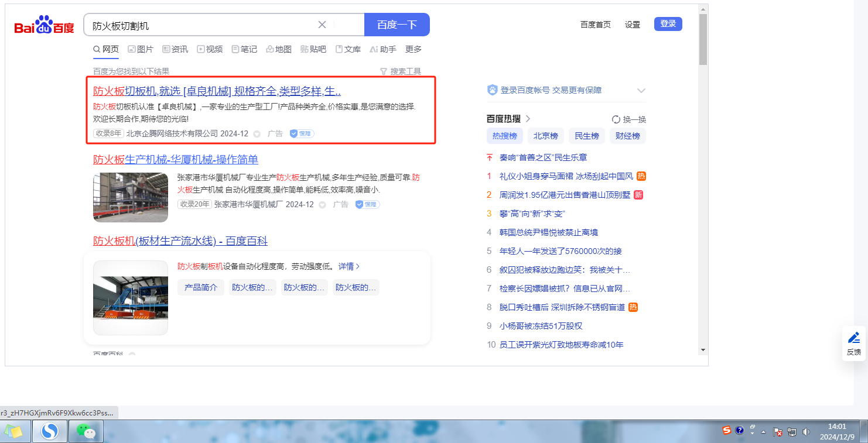Open the 反馈 feedback widget

point(854,344)
